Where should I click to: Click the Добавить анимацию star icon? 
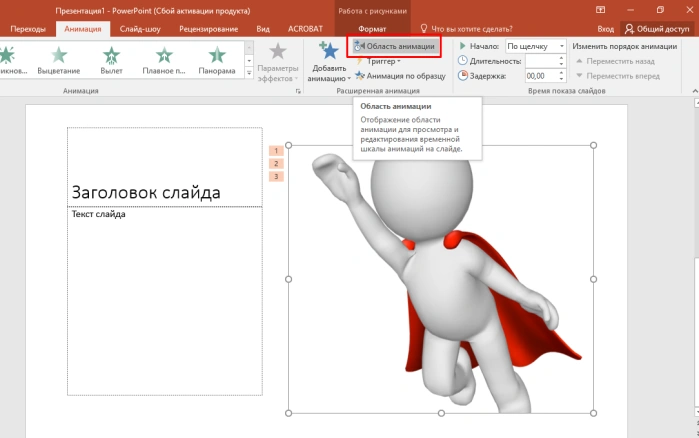329,51
